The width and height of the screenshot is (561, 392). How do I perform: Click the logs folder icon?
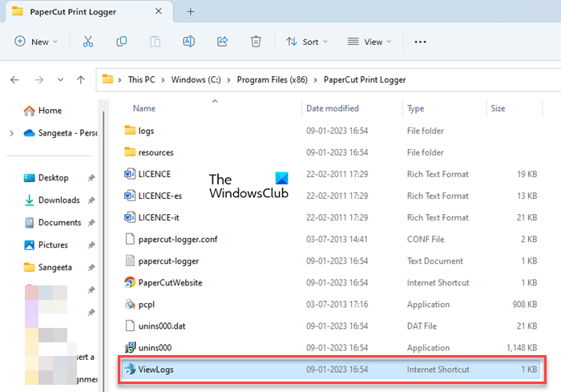point(130,130)
